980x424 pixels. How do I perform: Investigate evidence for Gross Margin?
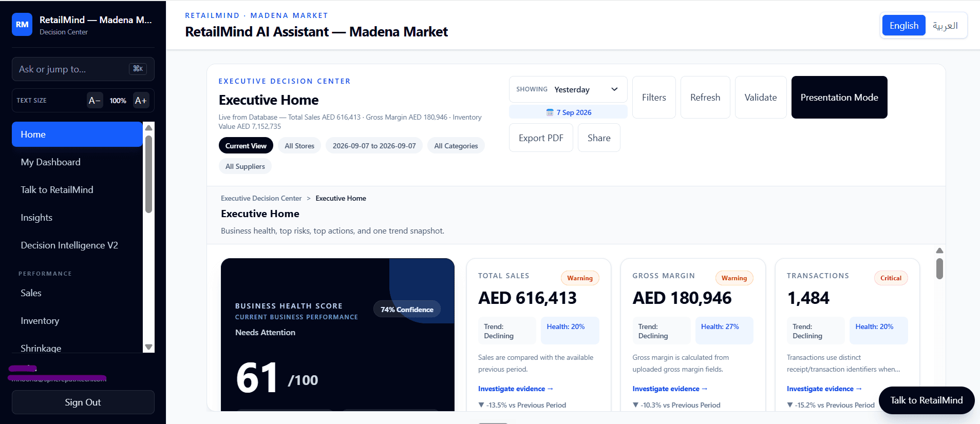coord(670,389)
